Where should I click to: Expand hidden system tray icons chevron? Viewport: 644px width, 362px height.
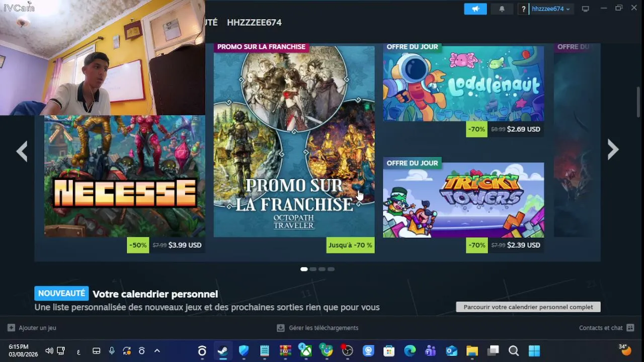157,351
